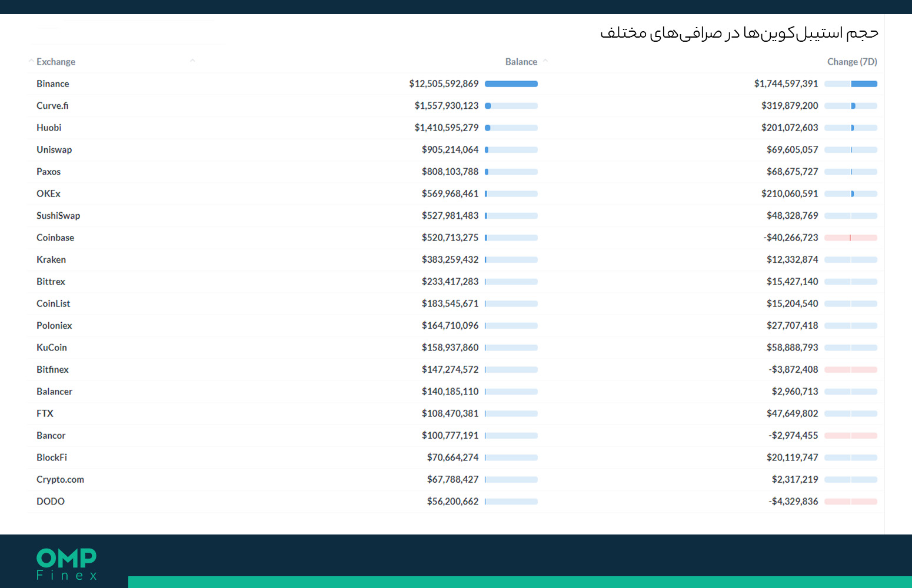Select the Bancor exchange name
The width and height of the screenshot is (912, 588).
pos(51,436)
